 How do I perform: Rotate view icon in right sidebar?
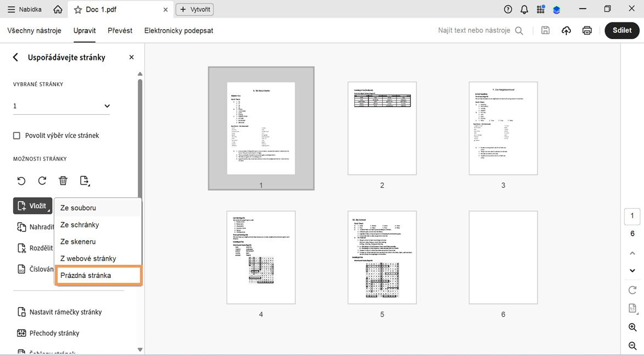632,290
